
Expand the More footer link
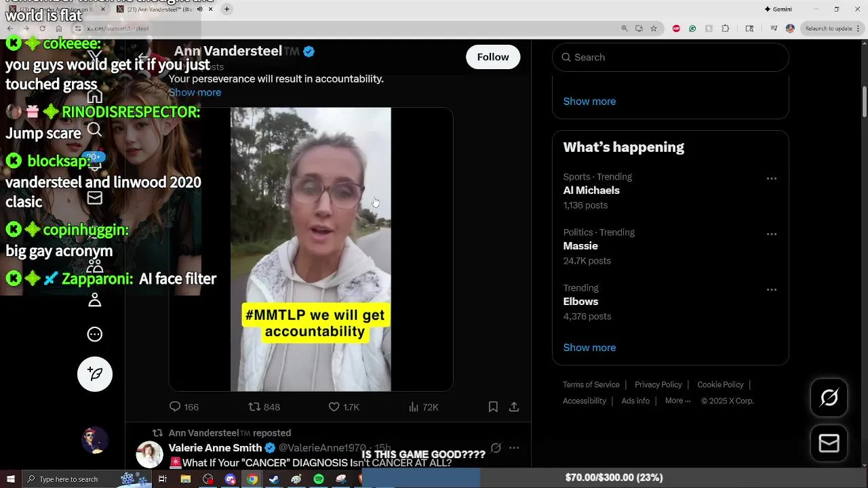(x=677, y=401)
